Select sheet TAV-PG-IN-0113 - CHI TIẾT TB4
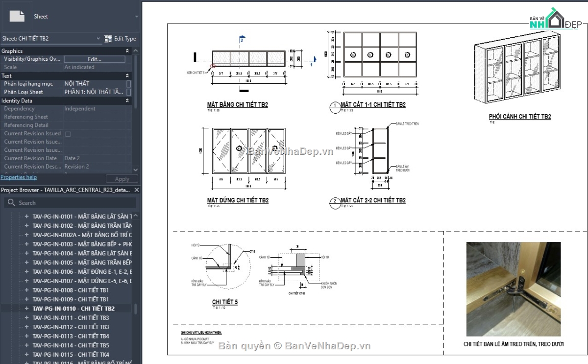The height and width of the screenshot is (364, 588). (x=71, y=336)
